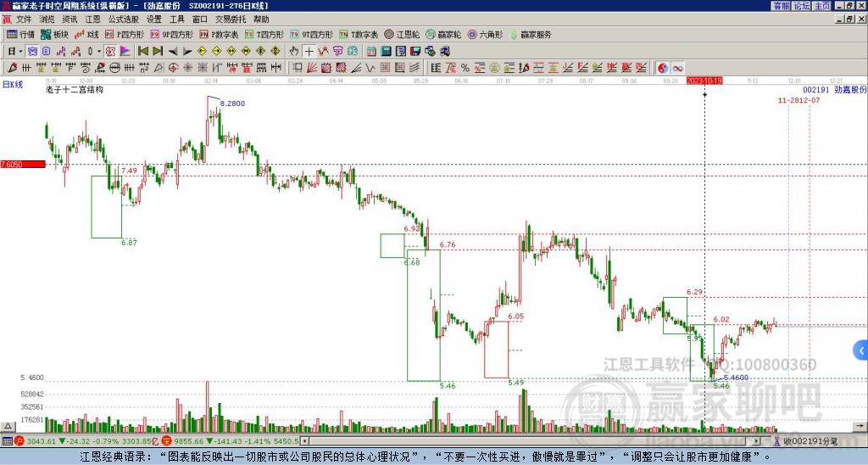
Task: Open the 六角形 hexagon tool
Action: tap(485, 35)
